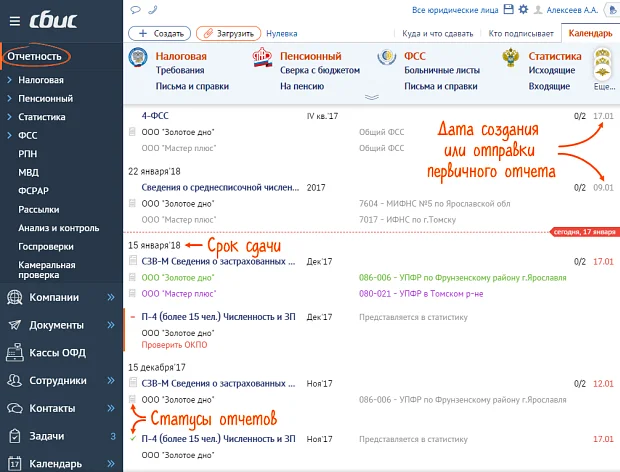
Task: Open the hamburger menu next to the СБИС logo
Action: pyautogui.click(x=13, y=19)
